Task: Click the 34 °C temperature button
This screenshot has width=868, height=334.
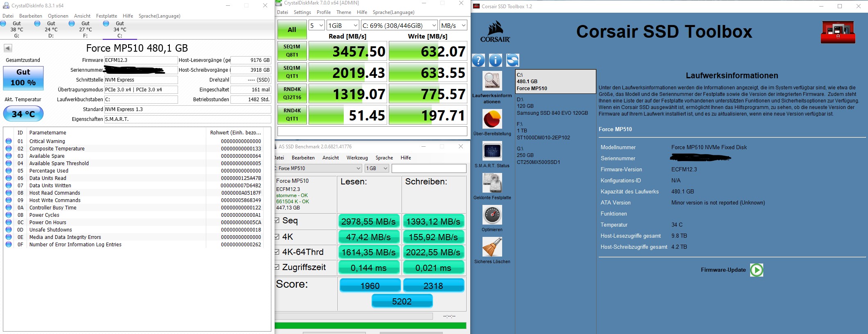Action: tap(23, 114)
